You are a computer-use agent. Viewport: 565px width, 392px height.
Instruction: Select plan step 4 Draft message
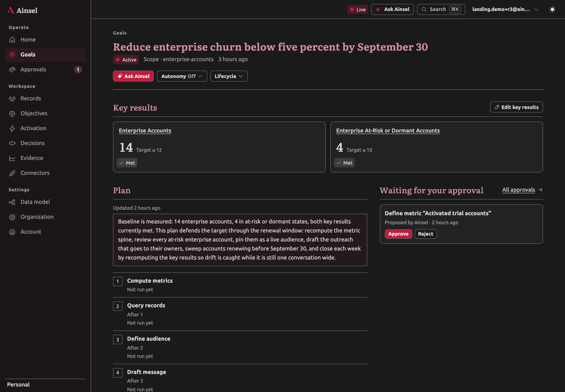coord(240,378)
